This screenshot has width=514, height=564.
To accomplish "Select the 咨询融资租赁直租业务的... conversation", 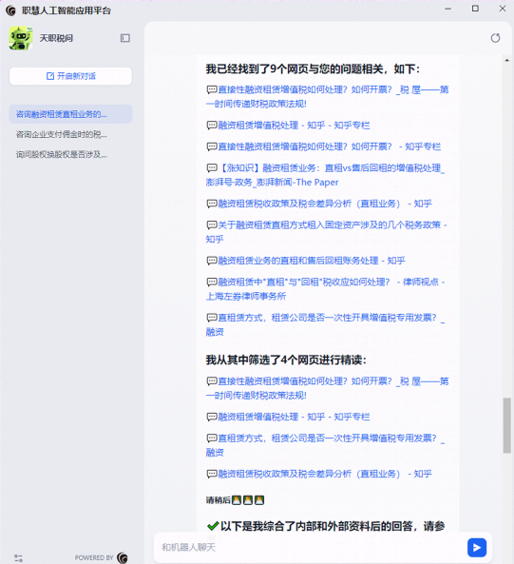I will tap(70, 114).
